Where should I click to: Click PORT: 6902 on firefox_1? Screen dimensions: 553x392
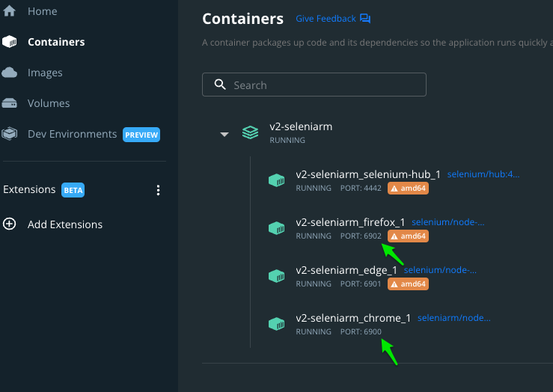pos(361,236)
